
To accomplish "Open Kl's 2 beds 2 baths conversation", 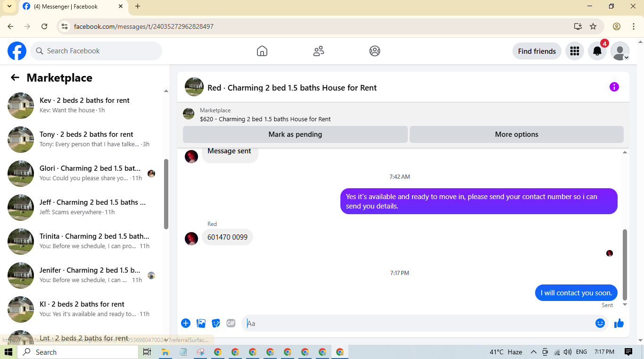I will [x=84, y=309].
